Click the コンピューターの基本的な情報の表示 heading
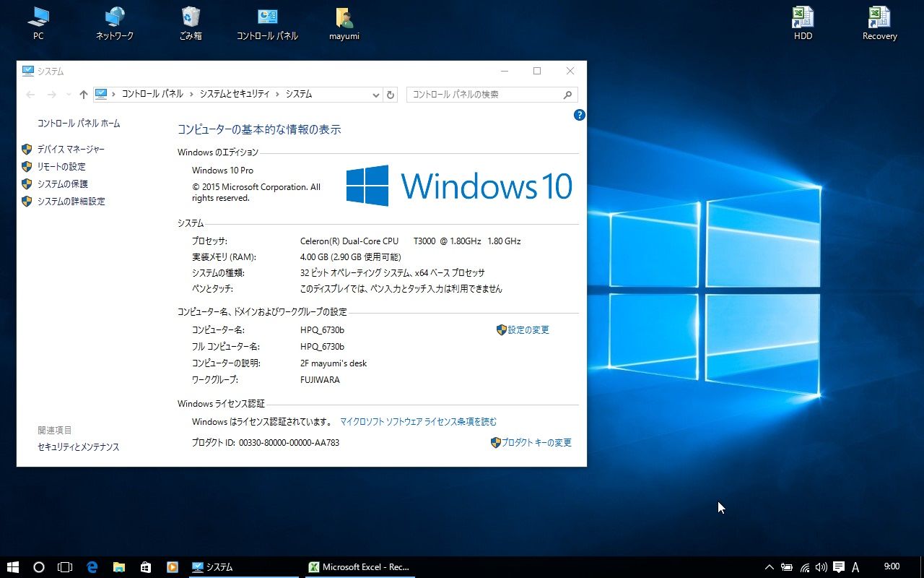The image size is (924, 578). pos(259,130)
